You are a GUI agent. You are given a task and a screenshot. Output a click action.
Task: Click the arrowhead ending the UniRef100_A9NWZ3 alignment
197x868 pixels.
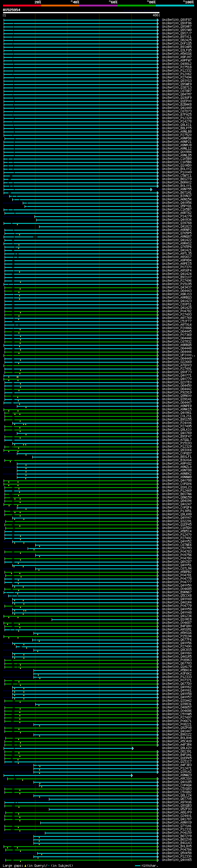pos(132,775)
